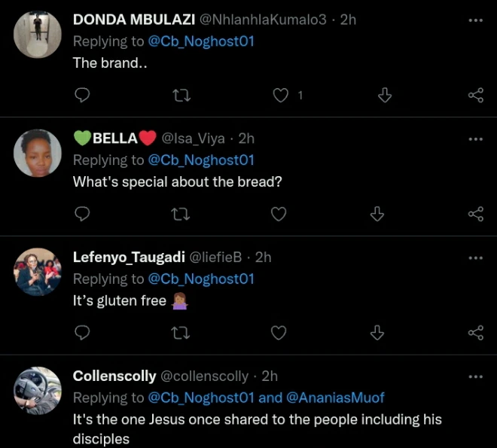
Task: Reply to DONDA MBULAZI's tweet
Action: click(84, 95)
